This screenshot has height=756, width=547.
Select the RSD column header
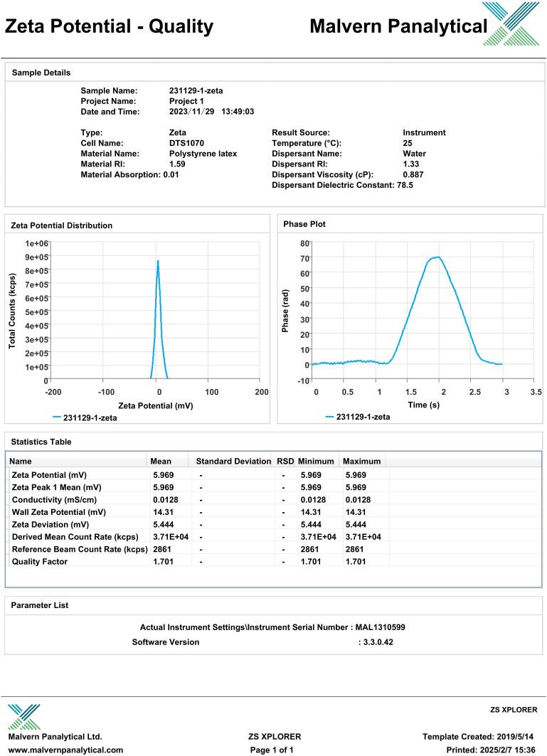(x=285, y=461)
